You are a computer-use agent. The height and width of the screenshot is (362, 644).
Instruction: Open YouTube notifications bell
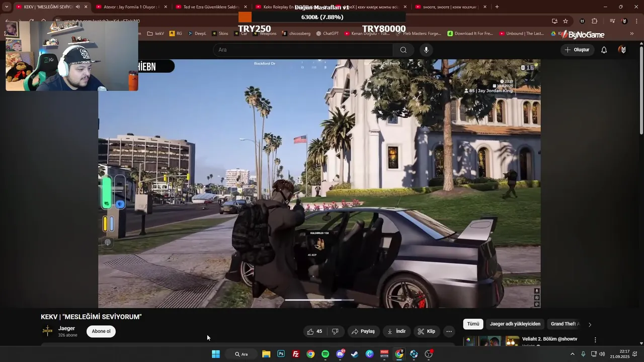click(604, 50)
